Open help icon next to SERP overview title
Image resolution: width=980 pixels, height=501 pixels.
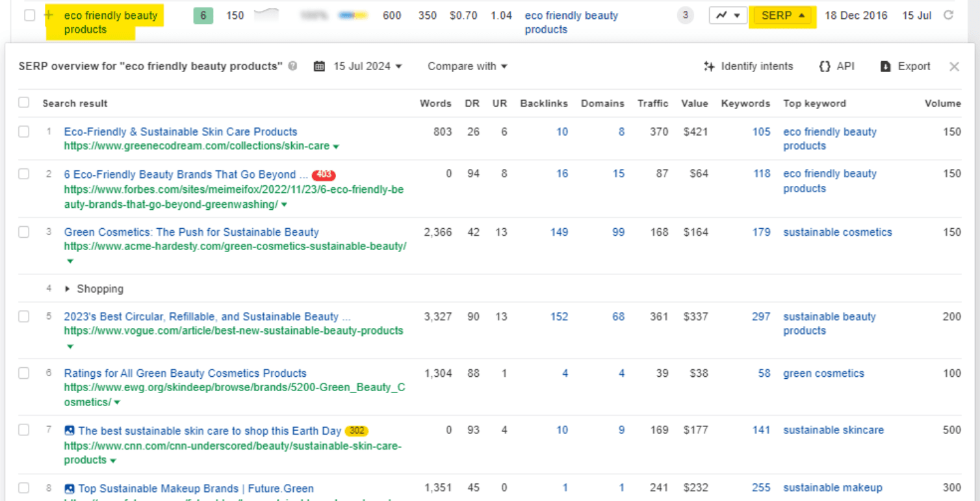(x=293, y=66)
